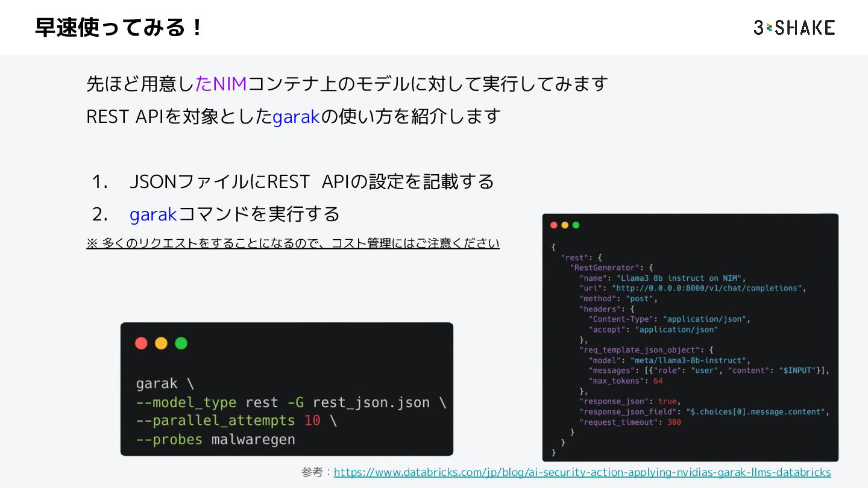Click the "req_template_json_object" key line
Image resolution: width=868 pixels, height=488 pixels.
(646, 350)
